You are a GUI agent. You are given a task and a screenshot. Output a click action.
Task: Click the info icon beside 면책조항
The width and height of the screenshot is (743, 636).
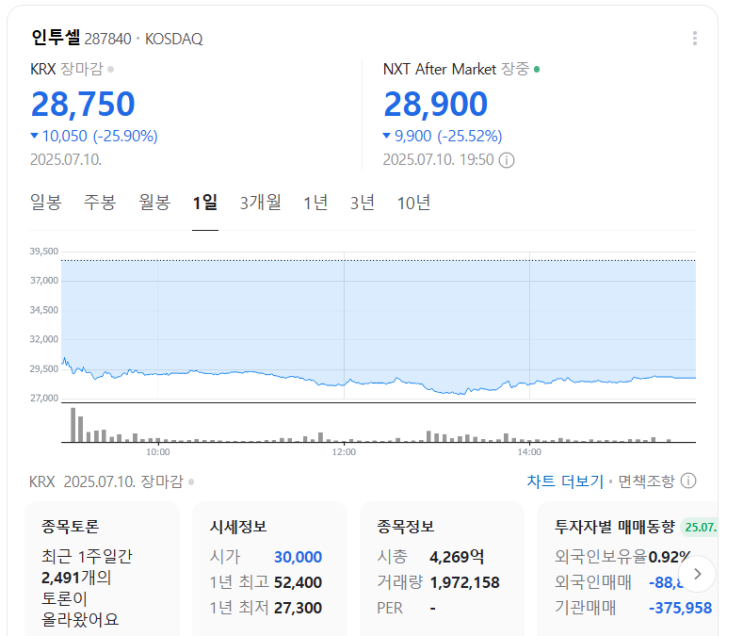tap(688, 481)
